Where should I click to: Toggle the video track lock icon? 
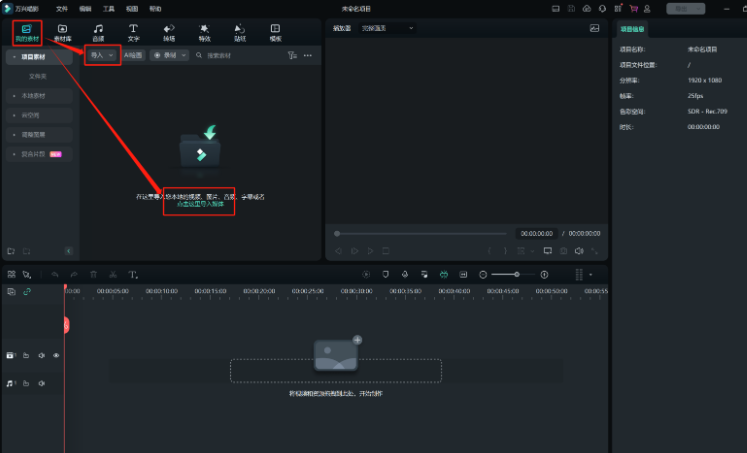click(x=26, y=355)
